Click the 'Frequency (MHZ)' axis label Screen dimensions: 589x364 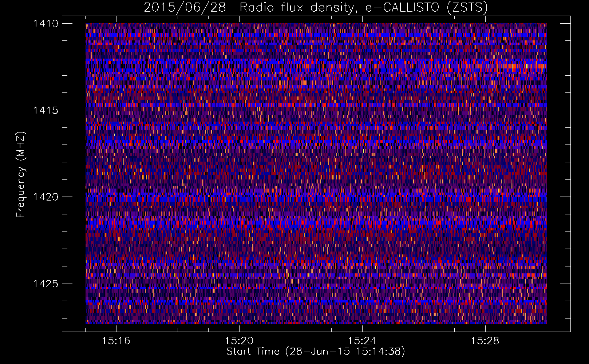[x=21, y=175]
